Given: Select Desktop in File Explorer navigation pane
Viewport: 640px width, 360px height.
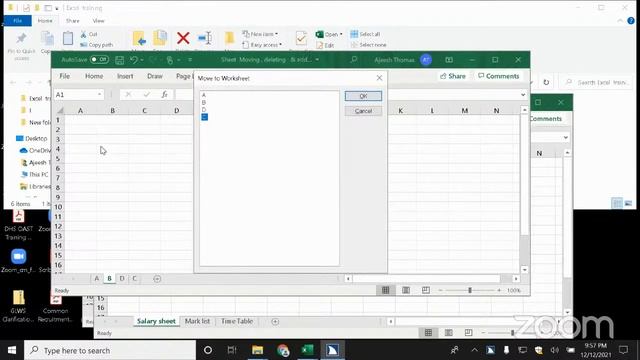Looking at the screenshot, I should [31, 138].
